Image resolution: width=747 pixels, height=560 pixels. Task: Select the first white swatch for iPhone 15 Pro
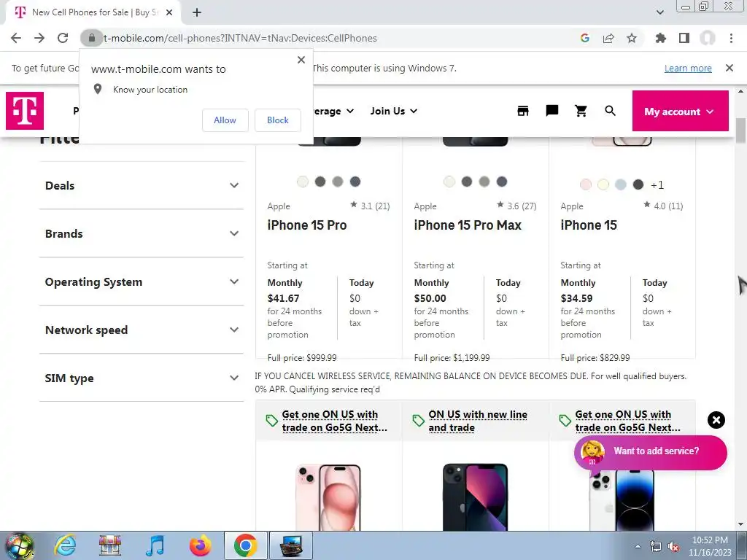(303, 182)
